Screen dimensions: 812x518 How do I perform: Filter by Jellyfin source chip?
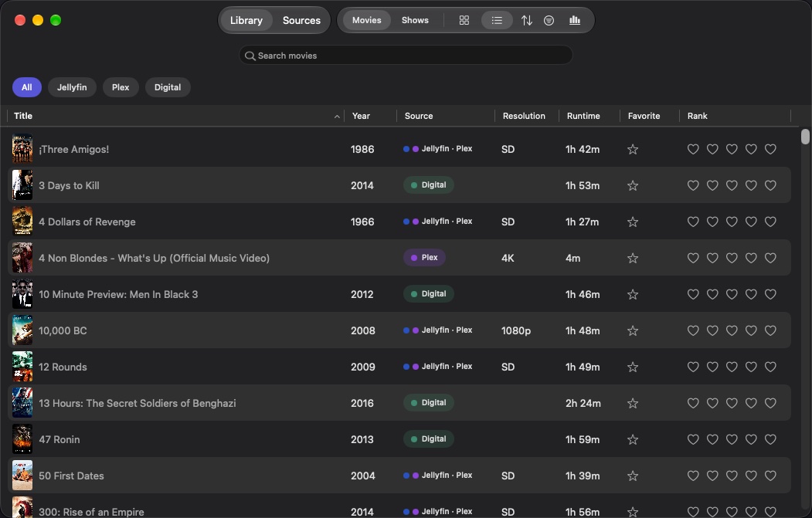point(72,87)
